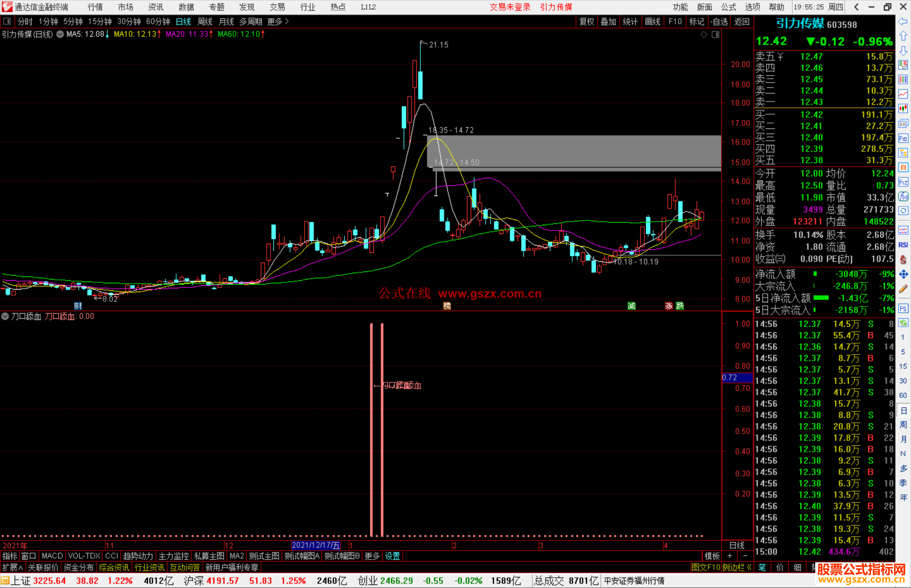Switch to the MACD indicator tab
The image size is (911, 588).
click(x=52, y=556)
